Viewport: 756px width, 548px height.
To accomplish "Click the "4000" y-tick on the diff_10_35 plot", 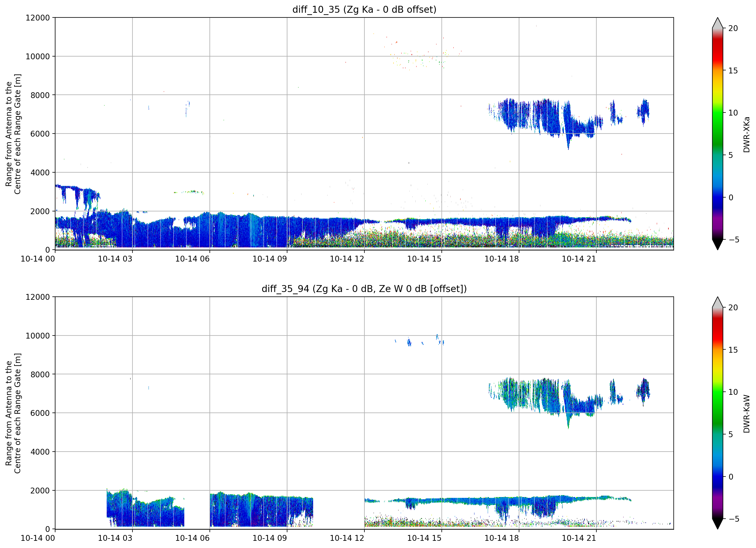I will tap(40, 173).
